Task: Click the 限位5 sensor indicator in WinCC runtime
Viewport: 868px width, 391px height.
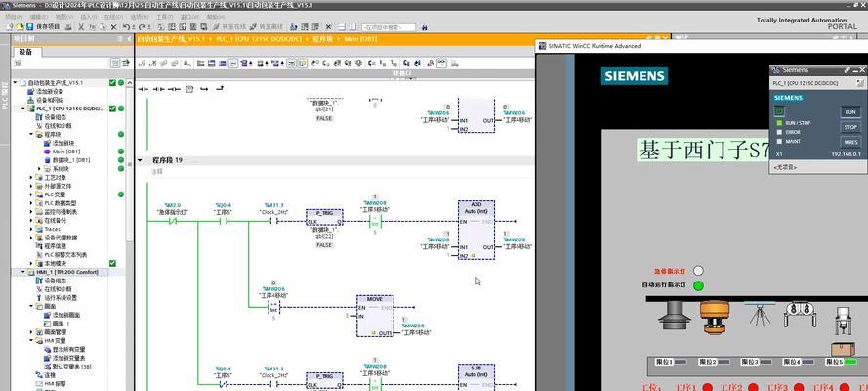Action: [x=850, y=362]
